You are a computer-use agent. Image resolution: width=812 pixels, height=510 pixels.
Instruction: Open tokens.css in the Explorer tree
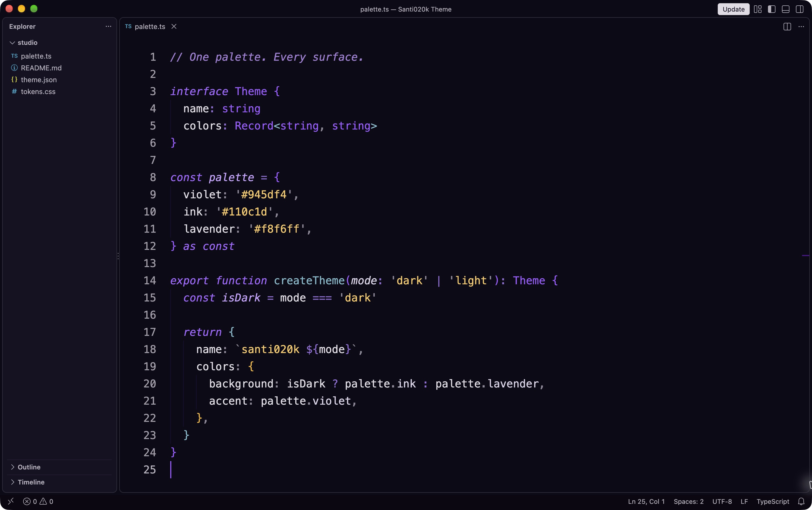(60, 91)
